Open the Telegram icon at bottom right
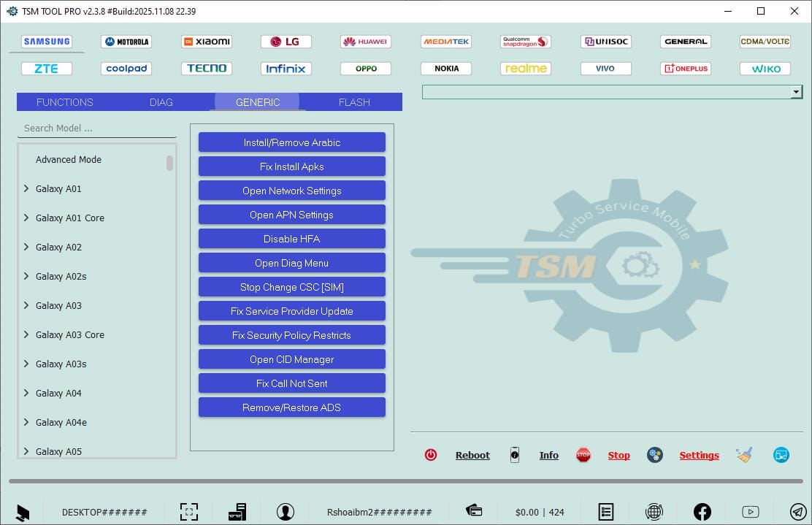 (796, 511)
